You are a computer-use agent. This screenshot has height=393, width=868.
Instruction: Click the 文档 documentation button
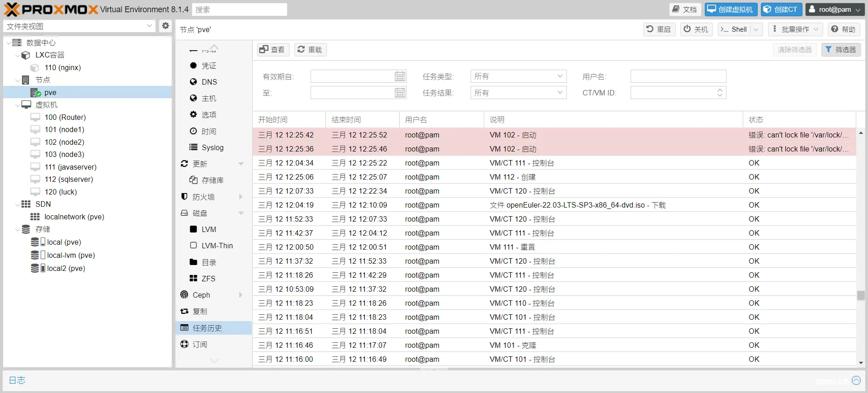(684, 9)
